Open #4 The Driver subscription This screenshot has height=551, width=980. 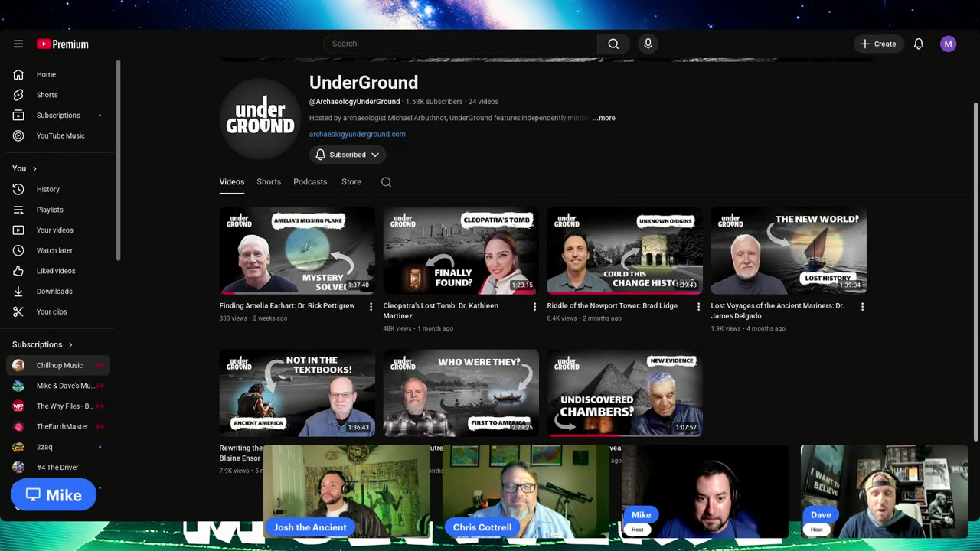58,468
